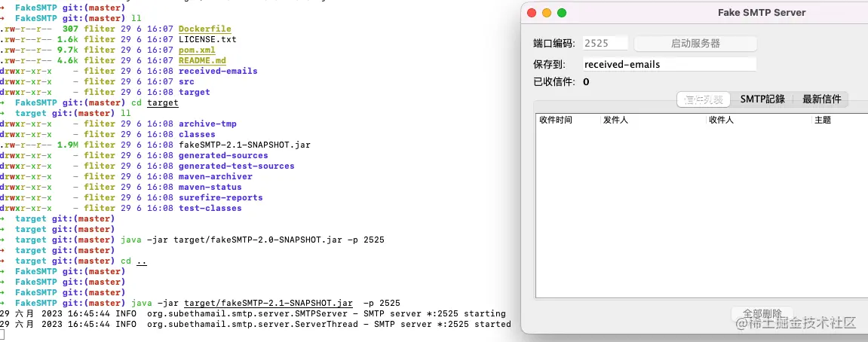Viewport: 868px width, 342px height.
Task: Click maven-status directory in terminal
Action: coord(210,187)
